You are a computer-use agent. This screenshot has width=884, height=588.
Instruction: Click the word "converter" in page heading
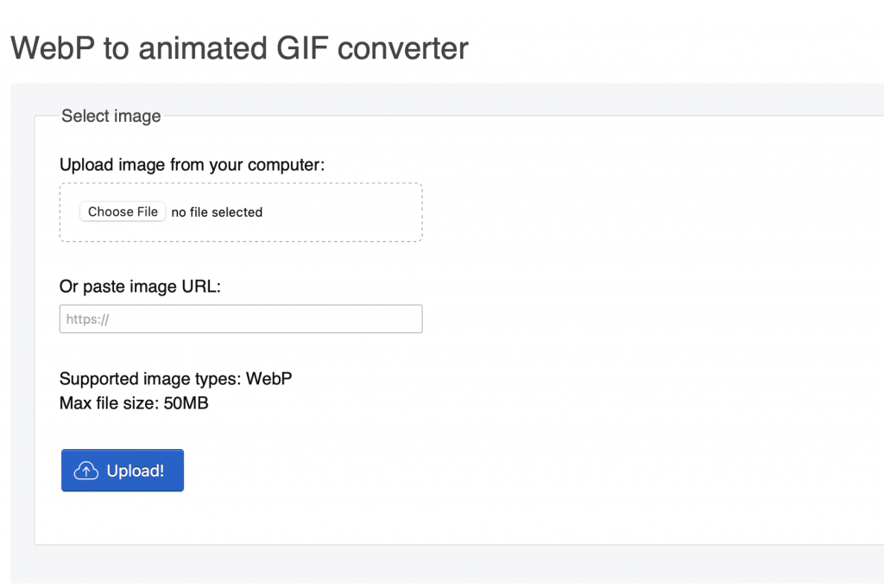(x=403, y=47)
